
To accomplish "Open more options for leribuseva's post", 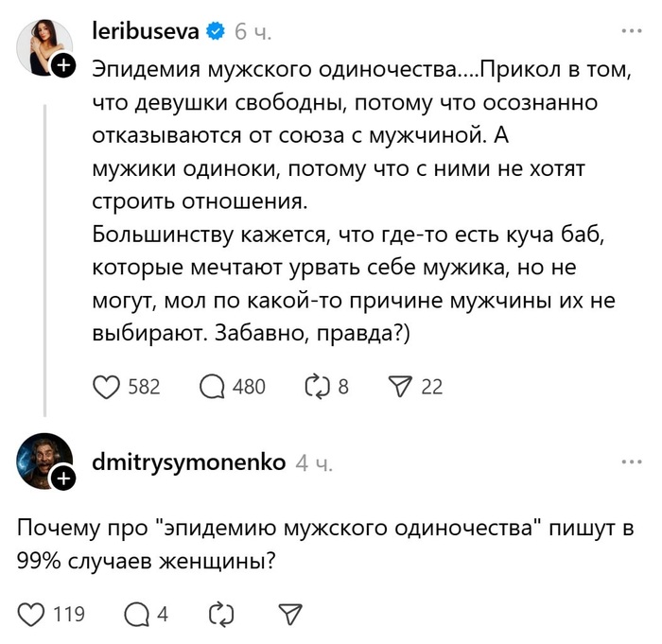I will (631, 31).
